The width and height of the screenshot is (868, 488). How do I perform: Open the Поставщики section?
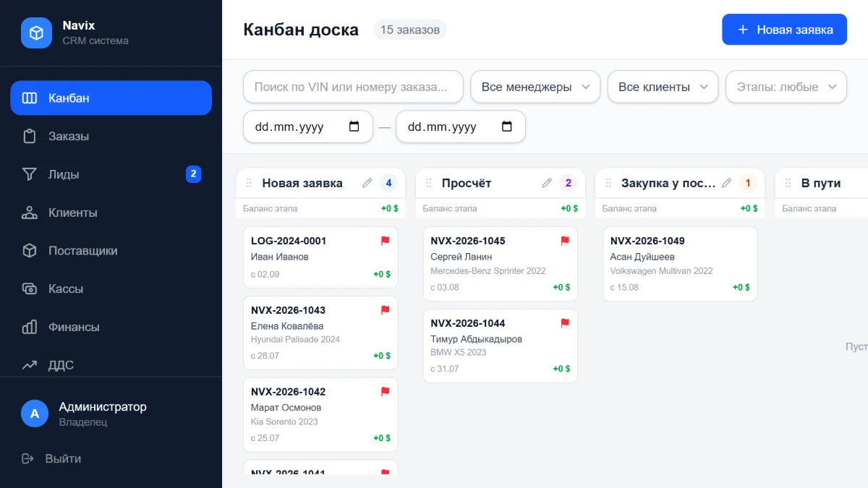[x=111, y=251]
